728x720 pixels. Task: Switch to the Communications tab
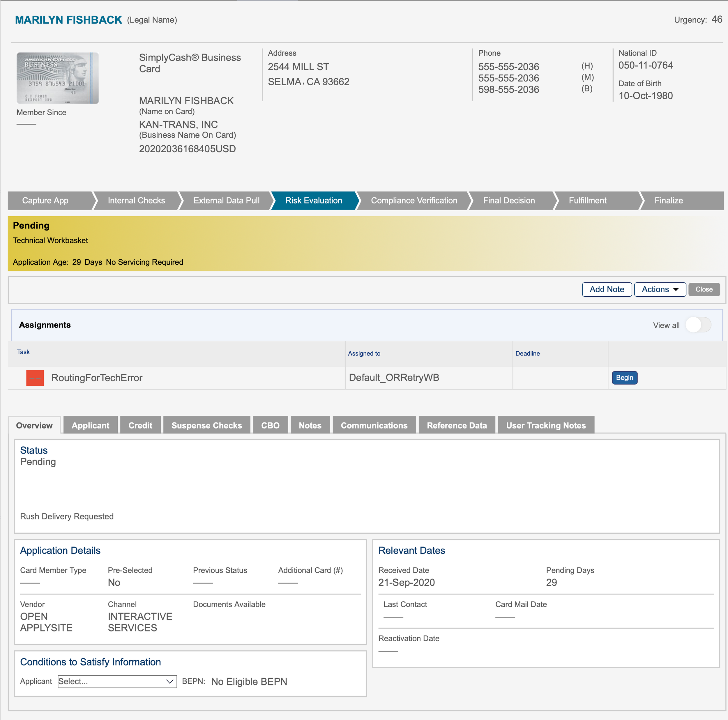point(374,425)
